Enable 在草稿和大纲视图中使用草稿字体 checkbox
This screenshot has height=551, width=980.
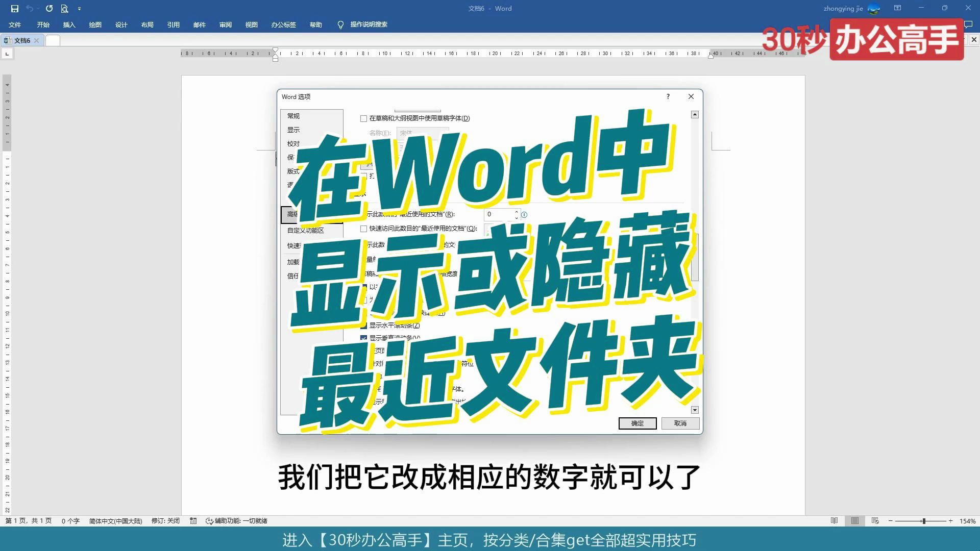(363, 118)
